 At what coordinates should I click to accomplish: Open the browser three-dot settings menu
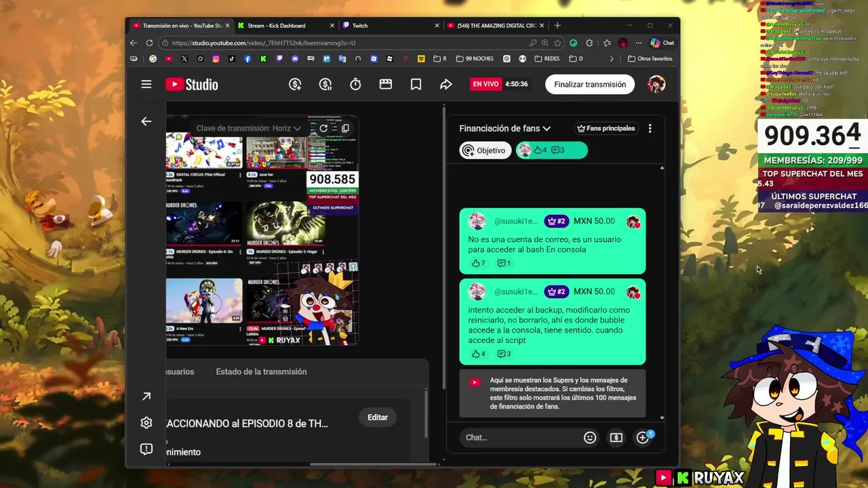click(x=638, y=43)
